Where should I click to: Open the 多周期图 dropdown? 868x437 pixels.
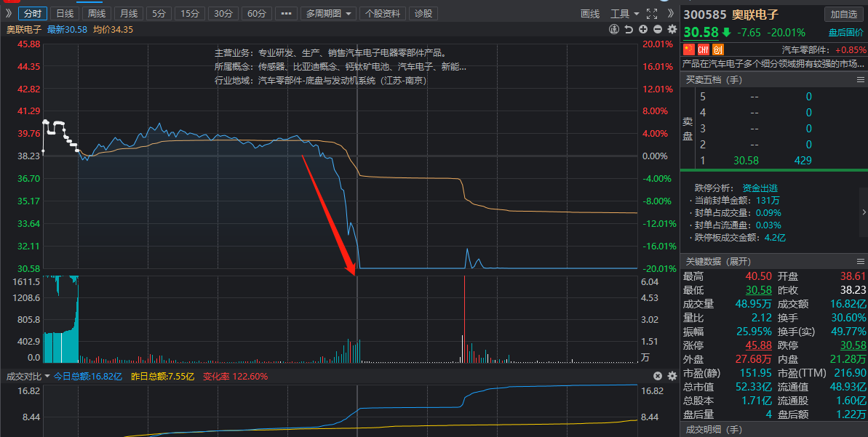pos(330,13)
